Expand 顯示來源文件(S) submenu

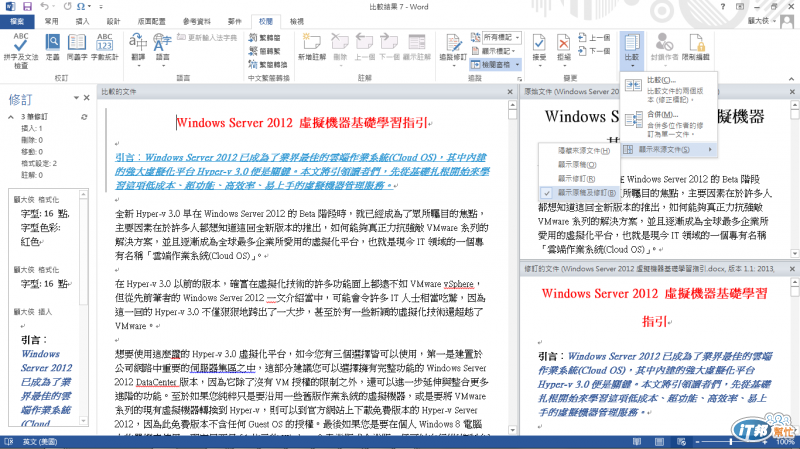pos(669,149)
